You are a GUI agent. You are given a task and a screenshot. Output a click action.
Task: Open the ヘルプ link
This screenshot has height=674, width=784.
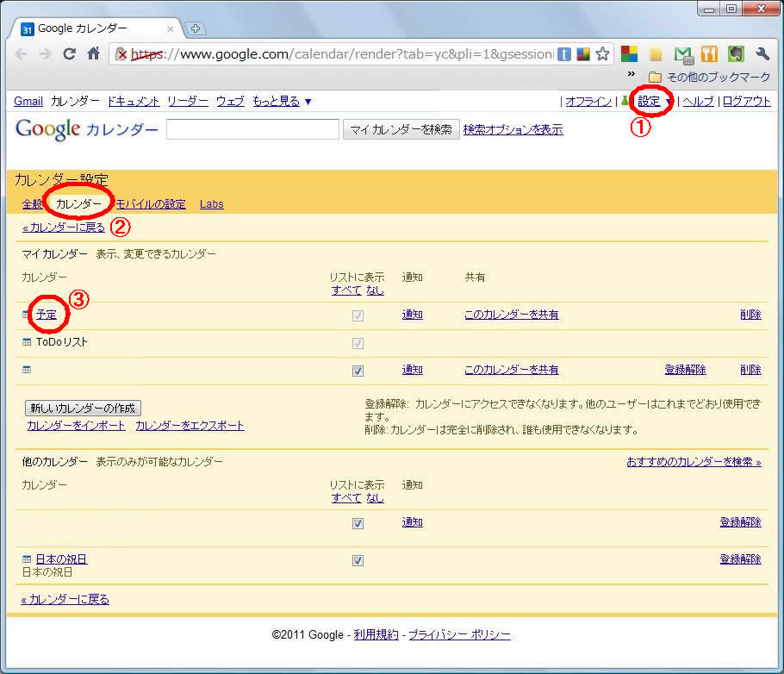(699, 102)
